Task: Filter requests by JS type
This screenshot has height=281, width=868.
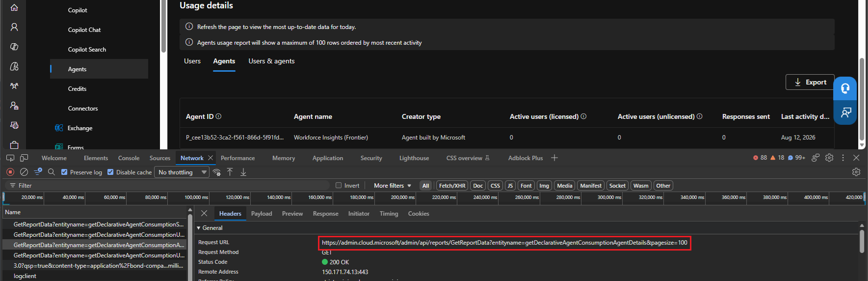Action: pyautogui.click(x=510, y=186)
